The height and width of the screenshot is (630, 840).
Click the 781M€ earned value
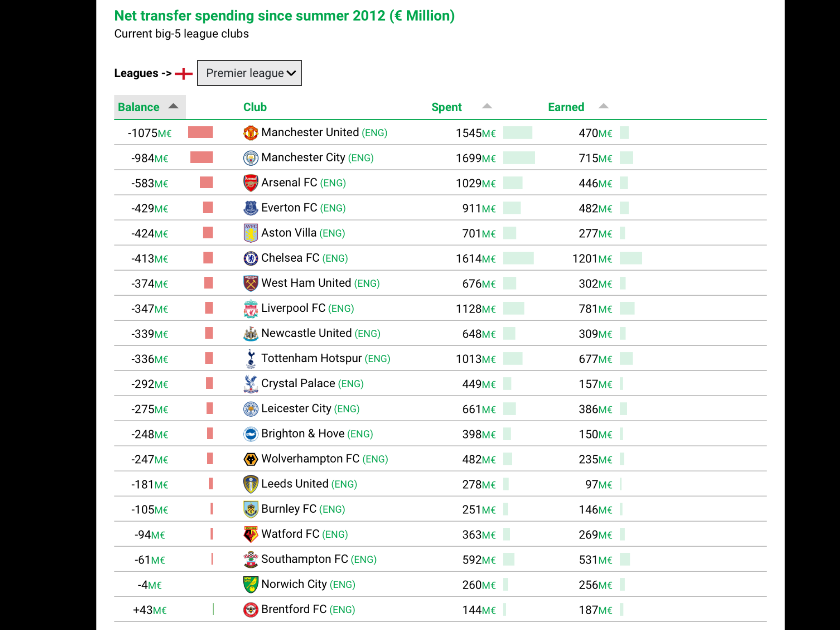coord(596,309)
